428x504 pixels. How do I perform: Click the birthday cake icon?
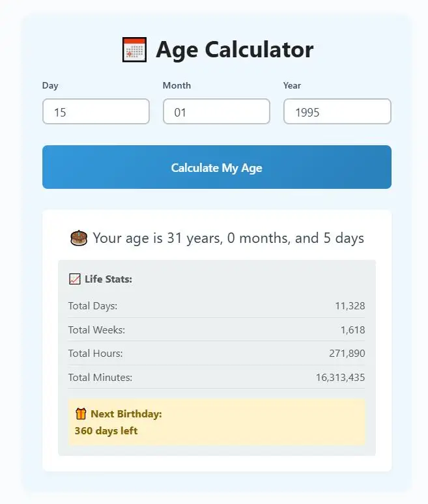pos(78,238)
